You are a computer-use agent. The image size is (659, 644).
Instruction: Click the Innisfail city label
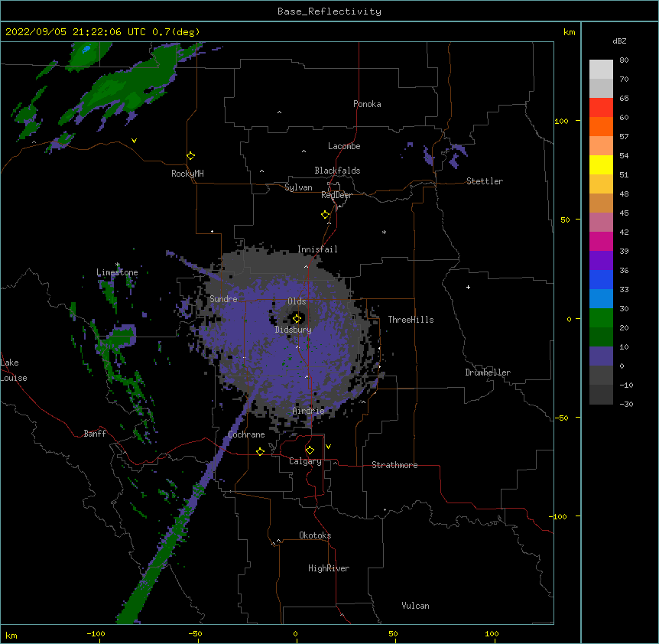coord(317,249)
